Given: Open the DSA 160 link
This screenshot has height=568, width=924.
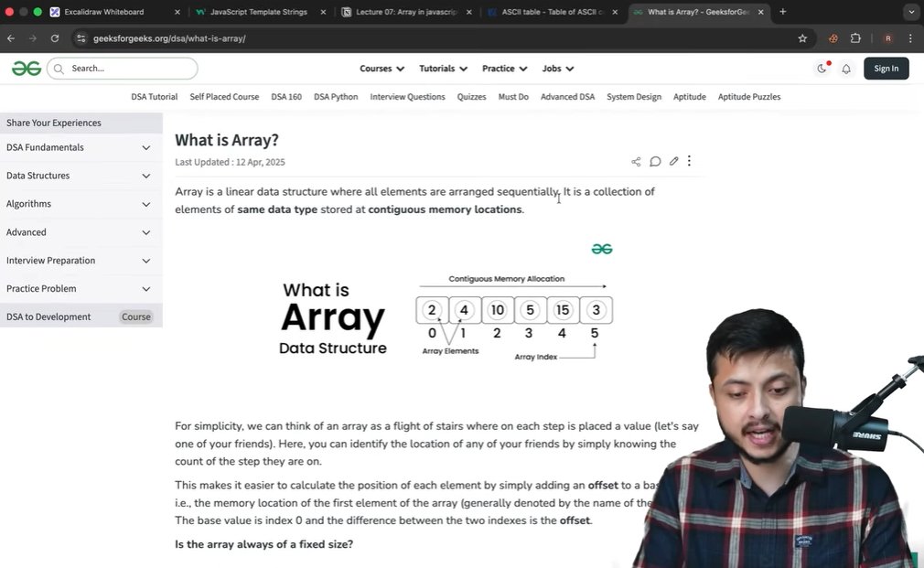Looking at the screenshot, I should click(286, 97).
